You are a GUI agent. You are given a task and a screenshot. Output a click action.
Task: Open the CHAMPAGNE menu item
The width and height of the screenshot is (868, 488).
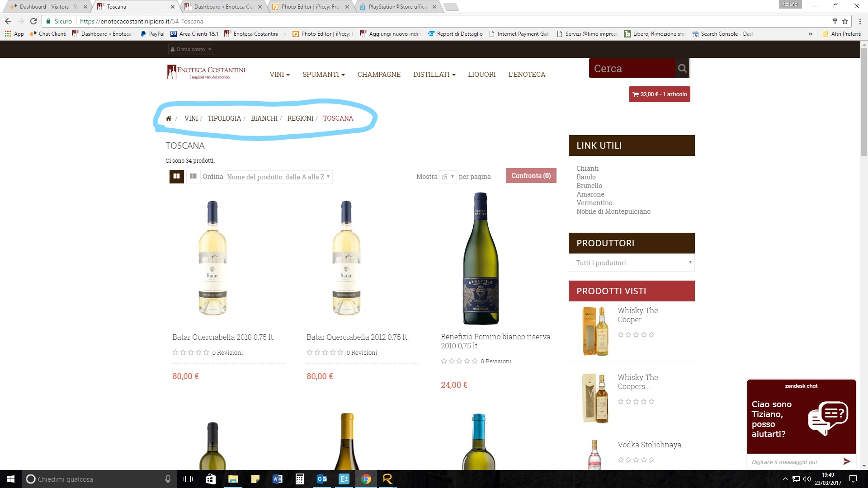click(x=378, y=75)
